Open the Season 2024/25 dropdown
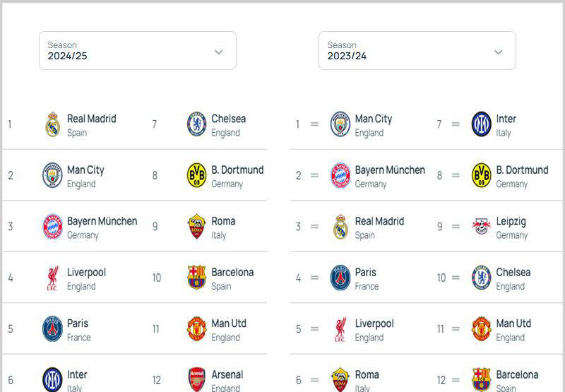This screenshot has width=565, height=392. [137, 51]
